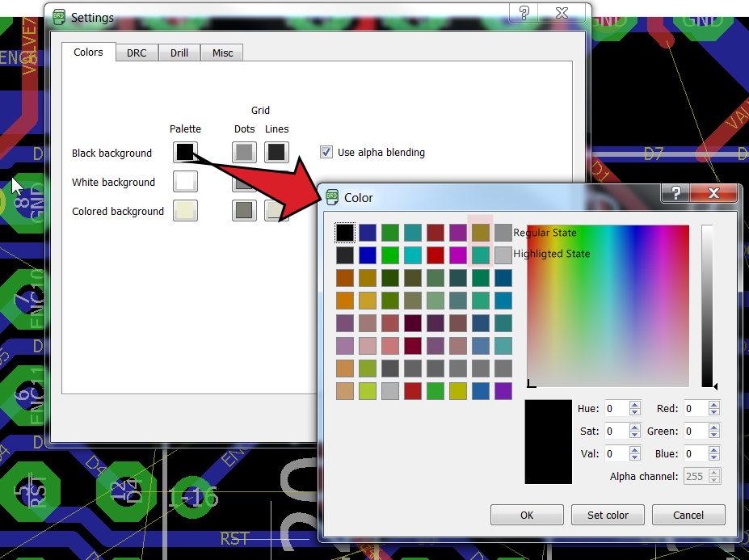749x560 pixels.
Task: Select the bright blue swatch in the second row
Action: (x=368, y=255)
